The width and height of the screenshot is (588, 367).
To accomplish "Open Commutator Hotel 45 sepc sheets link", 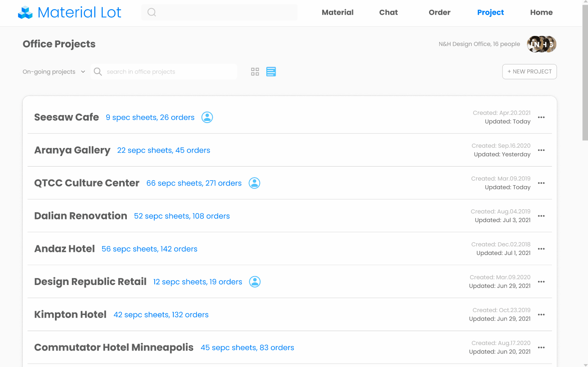I will tap(247, 348).
